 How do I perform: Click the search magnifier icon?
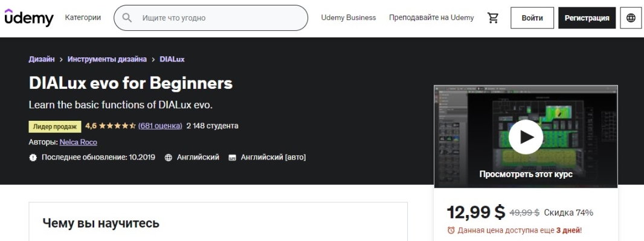[127, 18]
